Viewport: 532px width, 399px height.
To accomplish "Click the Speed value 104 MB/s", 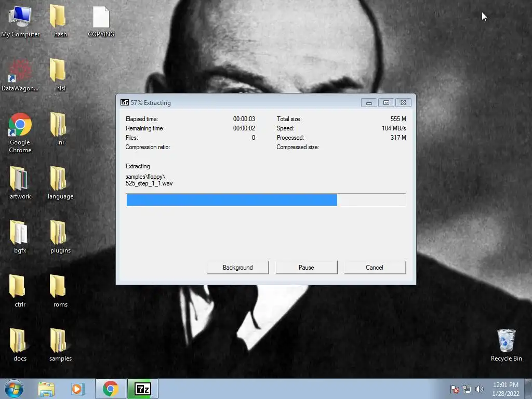I will (394, 128).
